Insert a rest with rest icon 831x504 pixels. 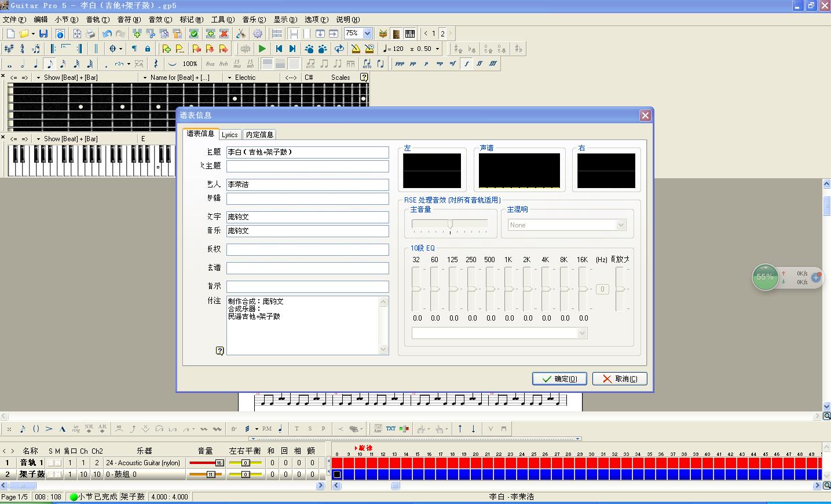tap(155, 64)
